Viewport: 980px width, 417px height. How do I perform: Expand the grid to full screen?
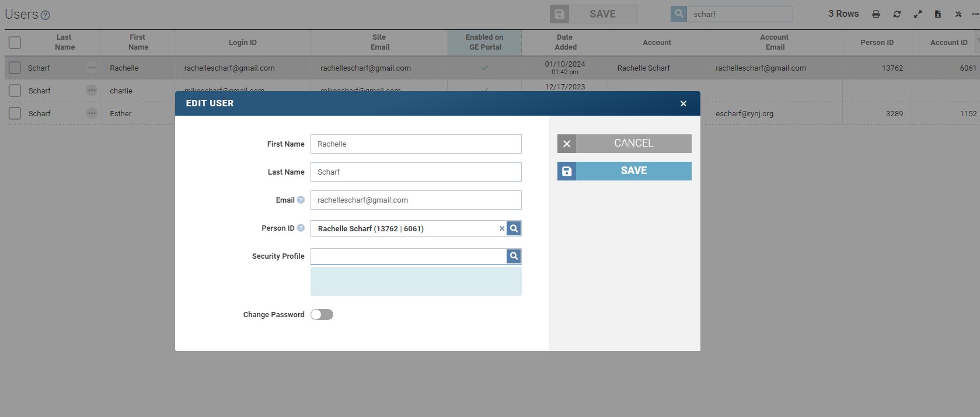[x=918, y=14]
